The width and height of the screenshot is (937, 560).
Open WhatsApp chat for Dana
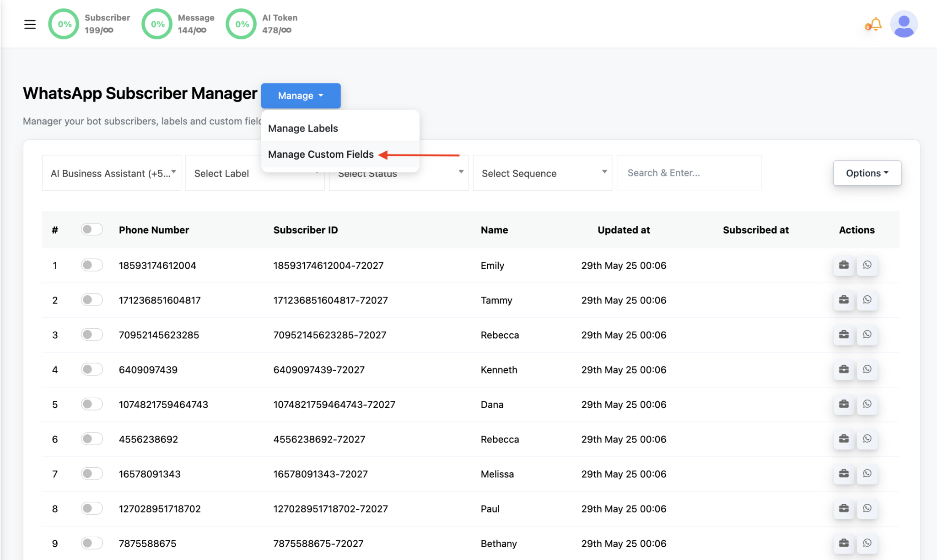867,404
